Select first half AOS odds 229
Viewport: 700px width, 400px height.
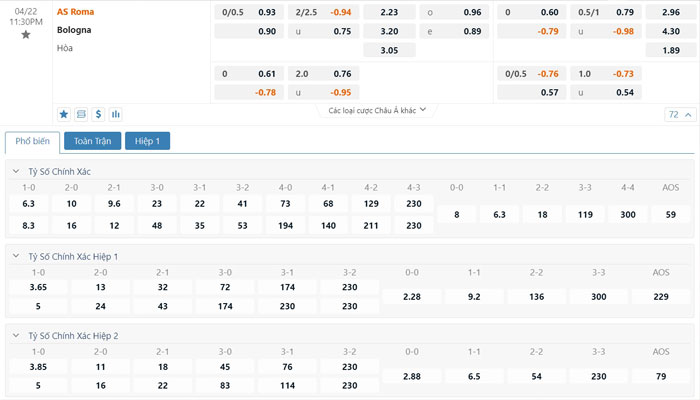click(x=661, y=296)
